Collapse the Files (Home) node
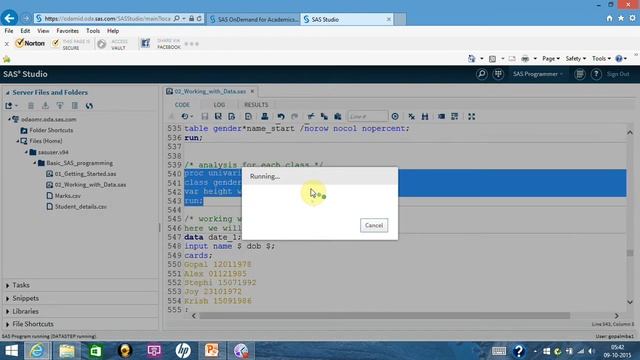640x360 pixels. [x=18, y=141]
